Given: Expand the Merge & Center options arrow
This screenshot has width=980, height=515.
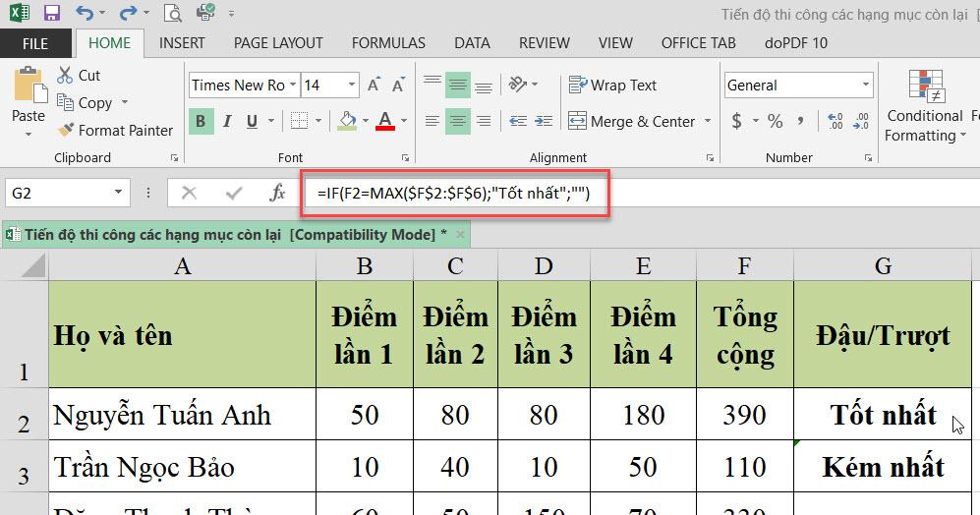Looking at the screenshot, I should 708,121.
